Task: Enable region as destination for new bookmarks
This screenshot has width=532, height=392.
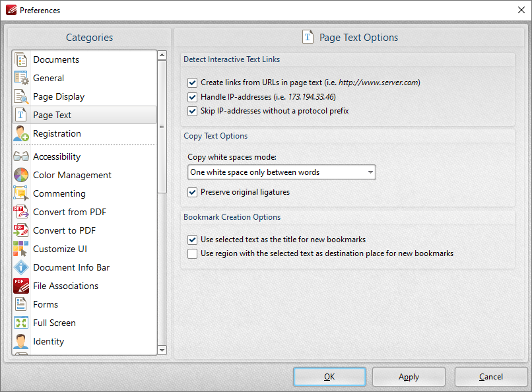Action: pos(192,253)
